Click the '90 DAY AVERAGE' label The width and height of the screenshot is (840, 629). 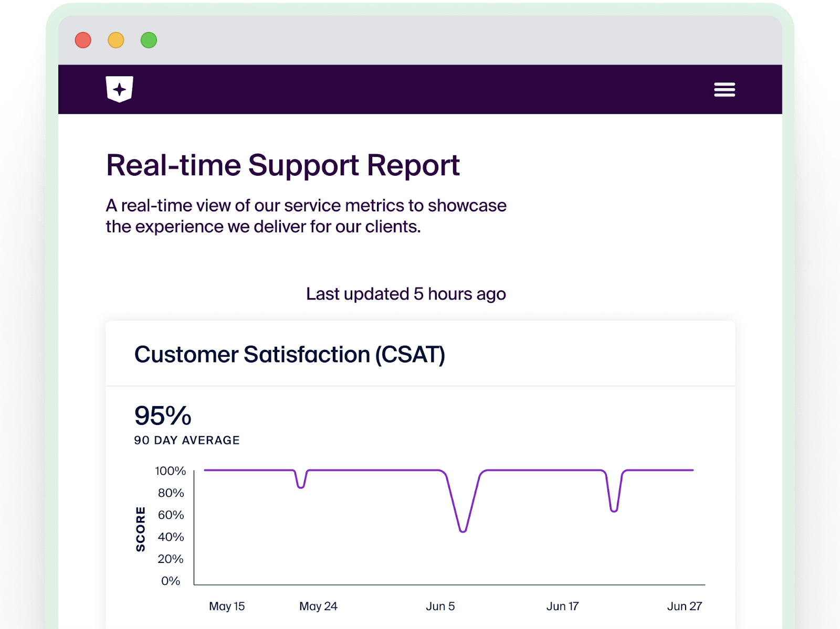pos(187,440)
